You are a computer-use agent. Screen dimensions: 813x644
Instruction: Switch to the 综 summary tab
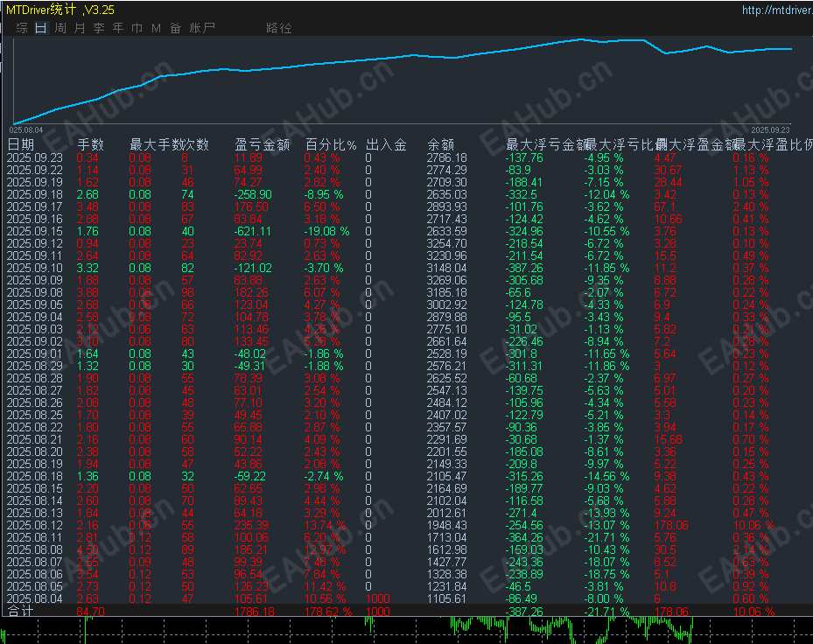(x=22, y=28)
